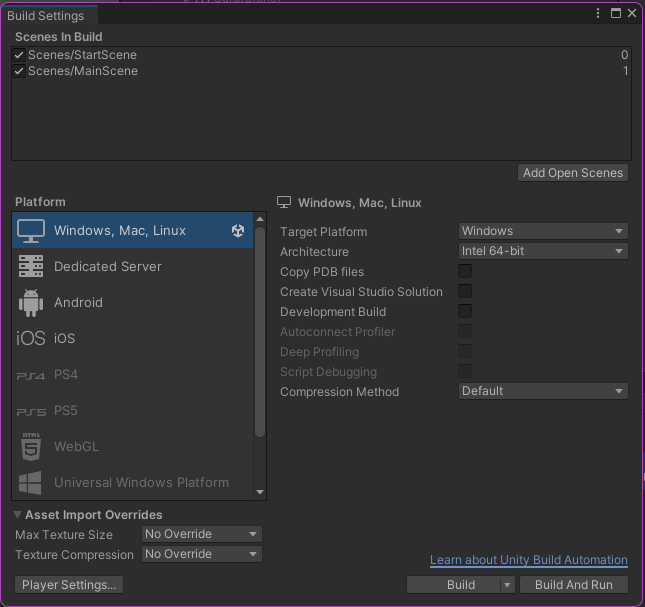
Task: Open the Target Platform dropdown
Action: point(543,231)
